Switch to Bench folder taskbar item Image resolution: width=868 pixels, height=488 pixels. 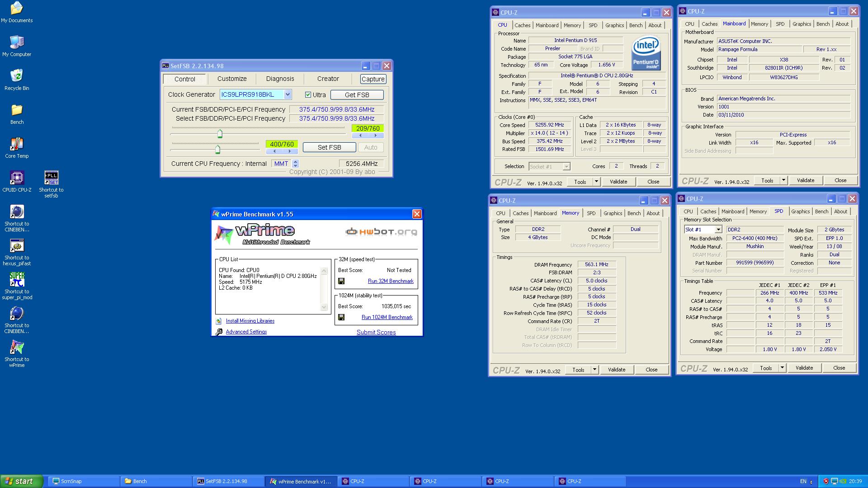click(156, 481)
